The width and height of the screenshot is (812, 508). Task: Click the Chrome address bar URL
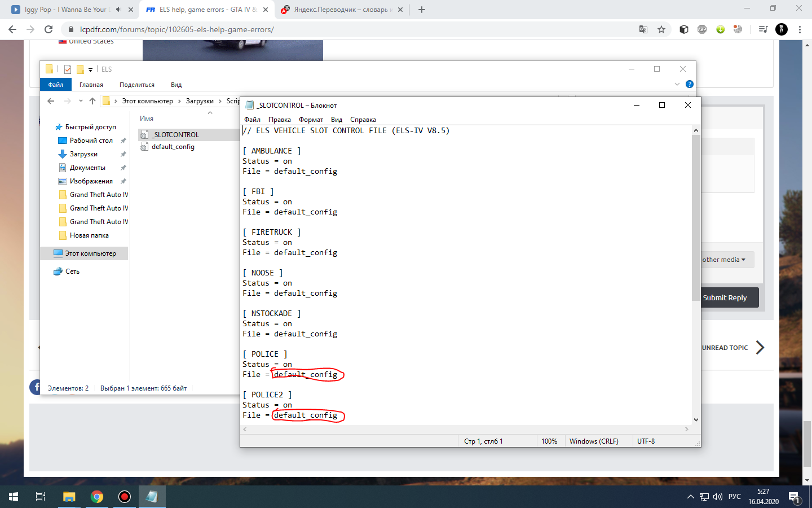click(x=177, y=29)
